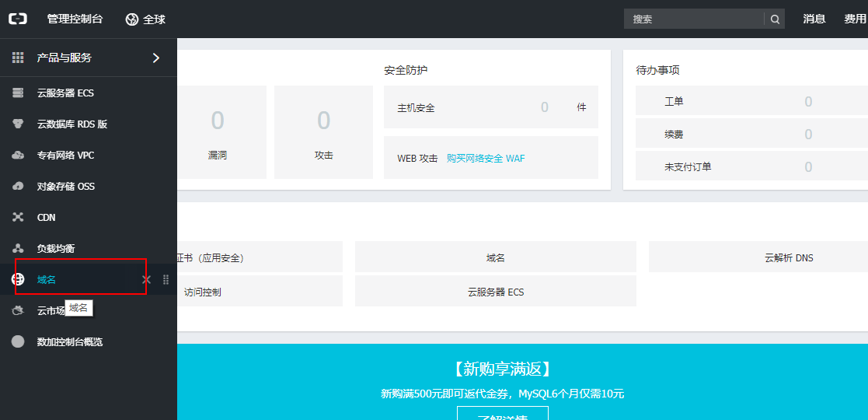Open the 云服务器 ECS shortcut tile
868x420 pixels.
[496, 292]
